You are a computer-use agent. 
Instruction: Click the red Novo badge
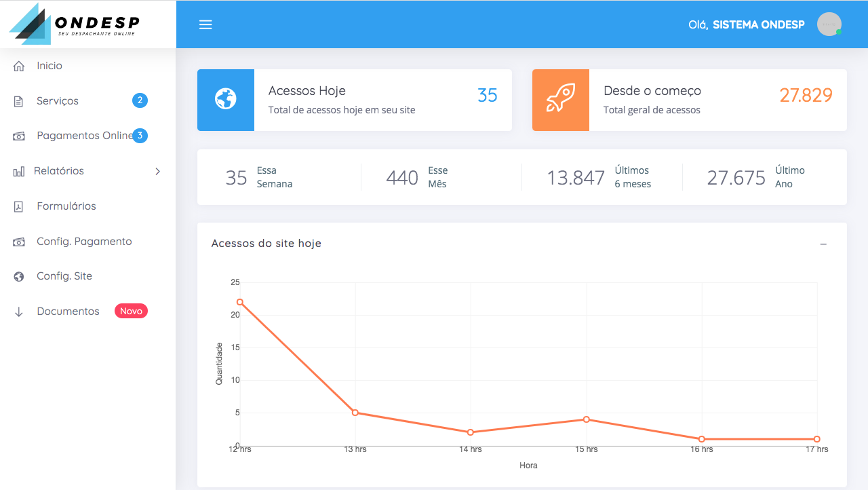point(131,311)
